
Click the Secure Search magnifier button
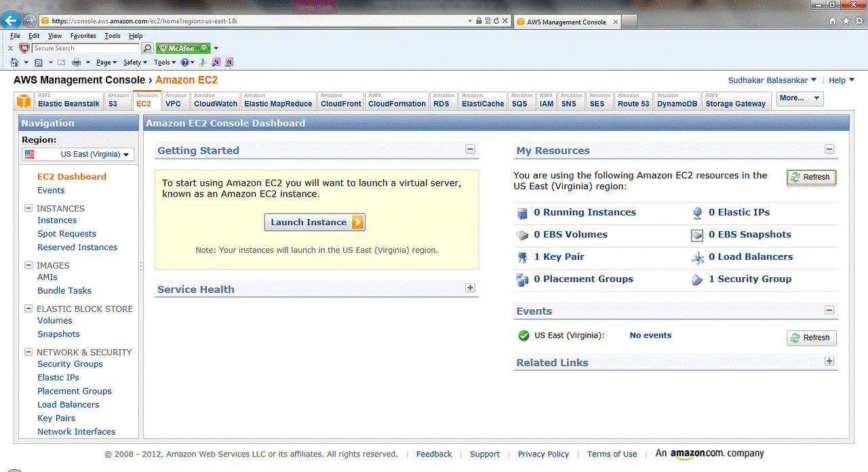[147, 48]
